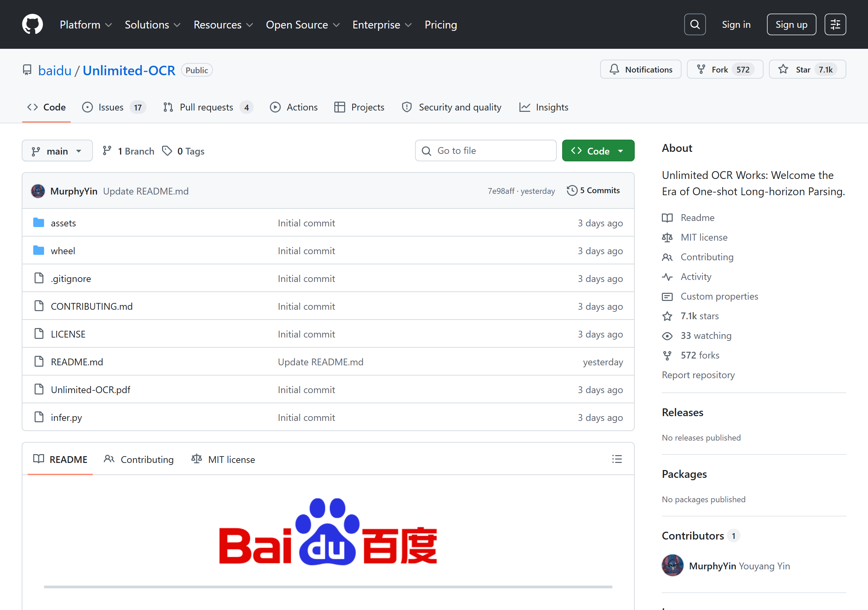Click the Notifications bell button
This screenshot has height=610, width=868.
(x=640, y=69)
